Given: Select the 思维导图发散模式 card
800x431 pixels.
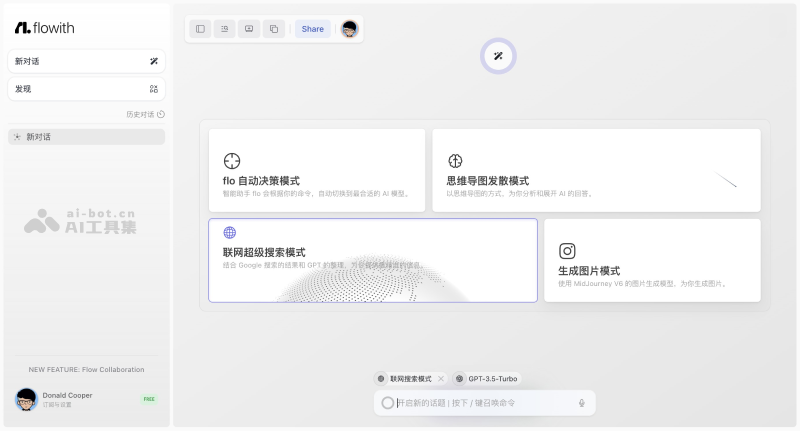Looking at the screenshot, I should click(595, 170).
